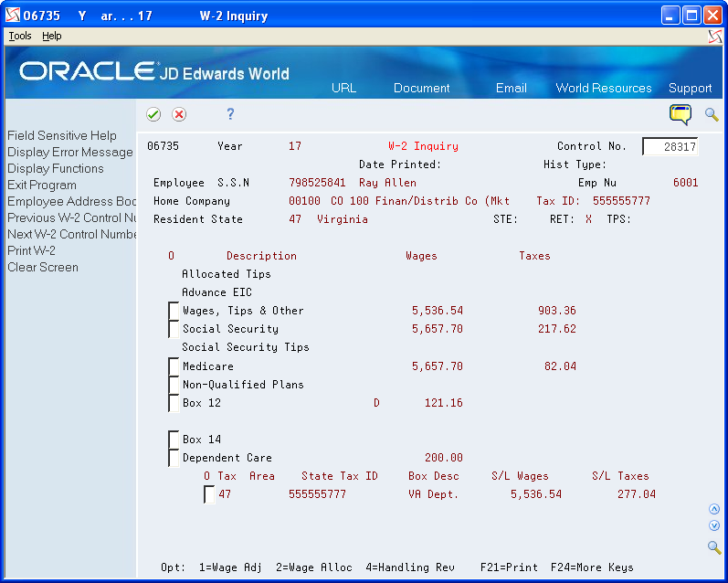Minimize the W-2 Inquiry window
The height and width of the screenshot is (583, 728).
click(x=670, y=16)
